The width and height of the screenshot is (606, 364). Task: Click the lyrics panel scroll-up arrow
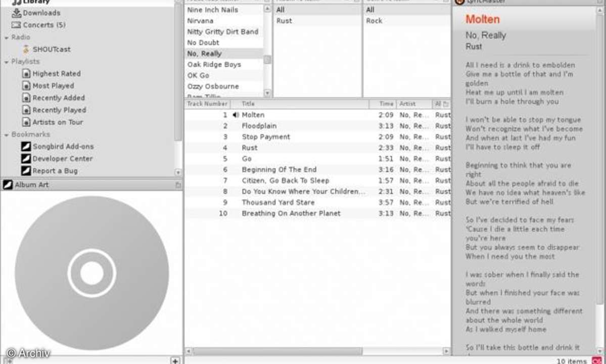point(600,11)
